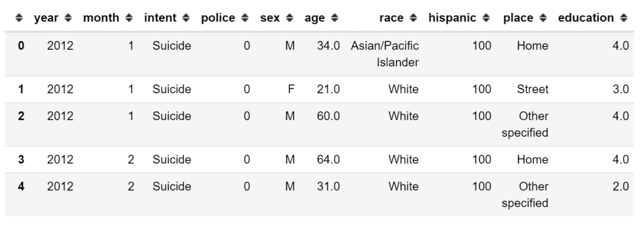Click the F value in sex column
The image size is (644, 232).
(291, 90)
